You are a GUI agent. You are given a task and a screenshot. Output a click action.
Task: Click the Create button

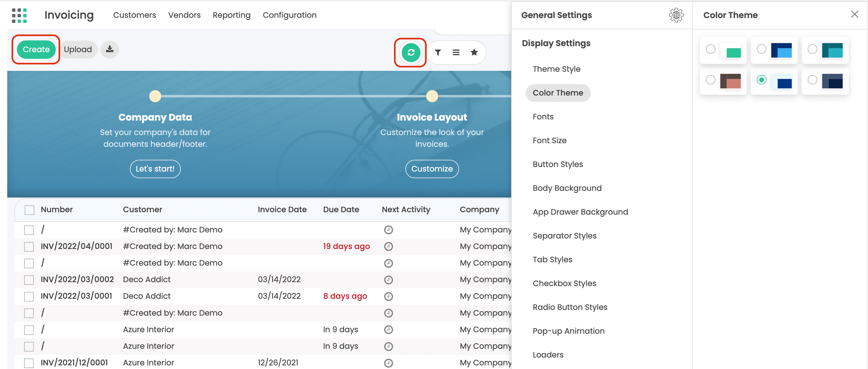click(36, 49)
